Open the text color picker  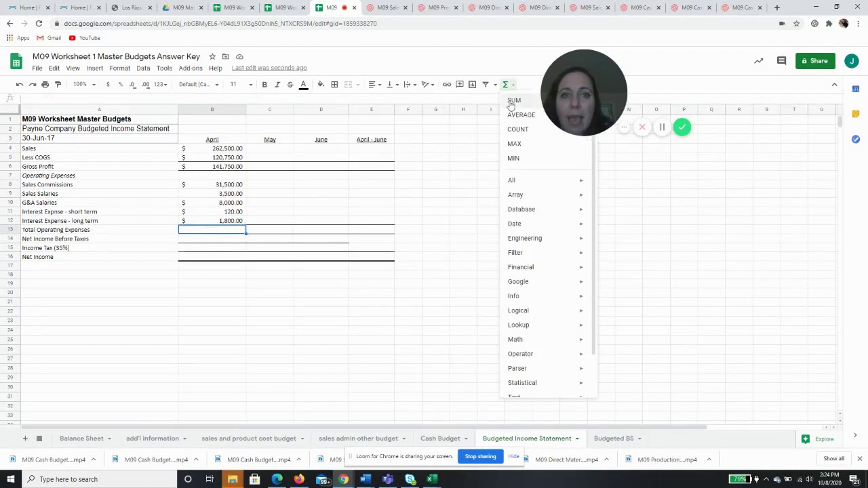(303, 84)
